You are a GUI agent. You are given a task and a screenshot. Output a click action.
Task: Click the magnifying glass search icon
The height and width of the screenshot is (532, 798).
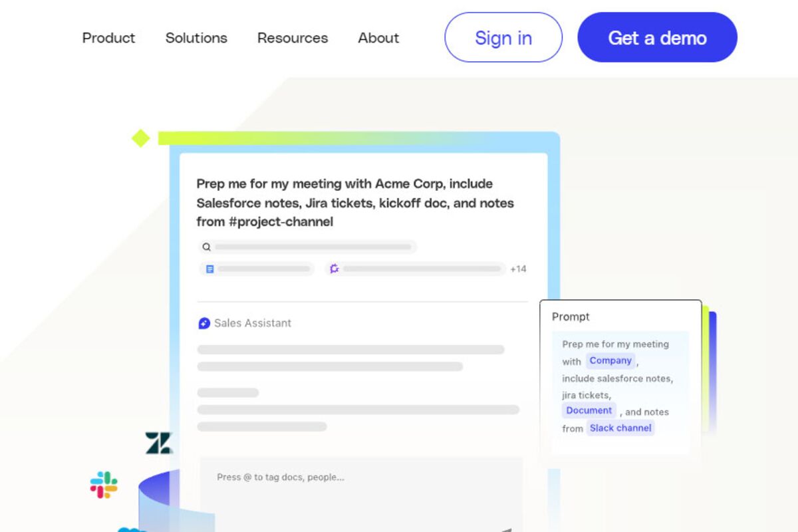207,247
